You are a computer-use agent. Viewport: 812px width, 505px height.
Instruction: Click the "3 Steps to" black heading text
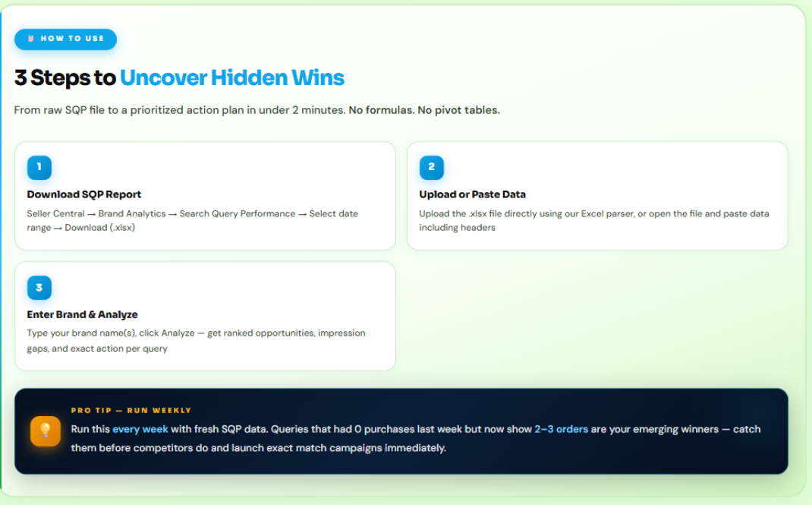(65, 77)
